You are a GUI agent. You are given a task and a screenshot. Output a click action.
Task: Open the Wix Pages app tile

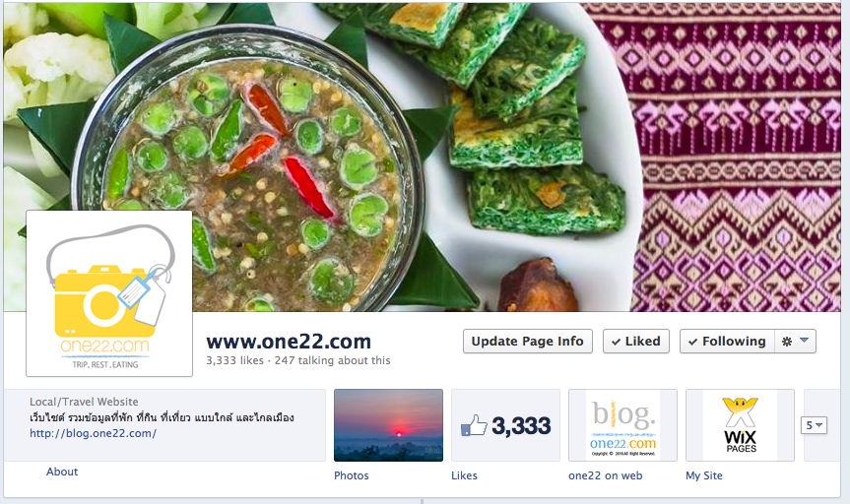[740, 425]
